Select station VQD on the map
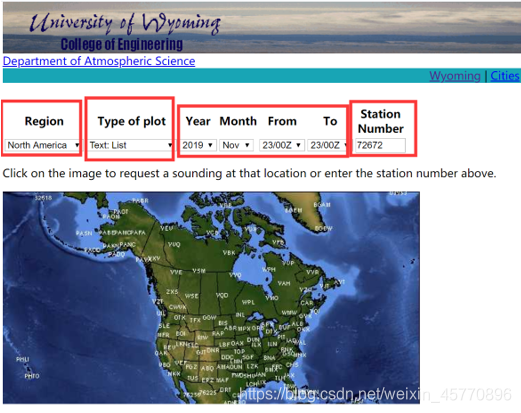 (x=222, y=295)
